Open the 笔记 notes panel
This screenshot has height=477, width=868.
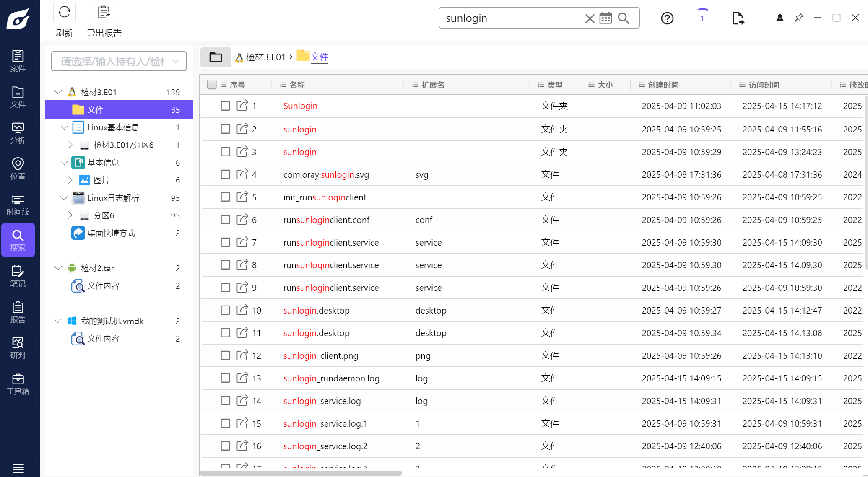(x=18, y=276)
